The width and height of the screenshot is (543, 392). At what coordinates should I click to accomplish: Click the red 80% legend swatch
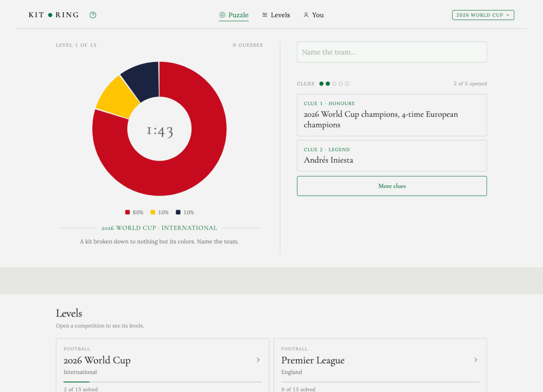128,212
